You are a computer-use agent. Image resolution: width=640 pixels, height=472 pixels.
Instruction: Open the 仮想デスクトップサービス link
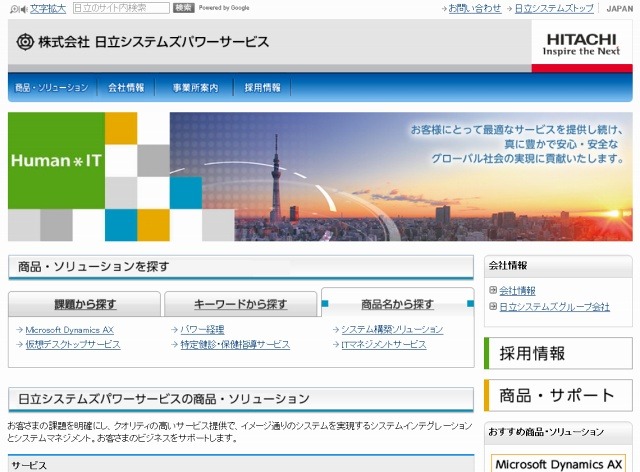(x=73, y=344)
